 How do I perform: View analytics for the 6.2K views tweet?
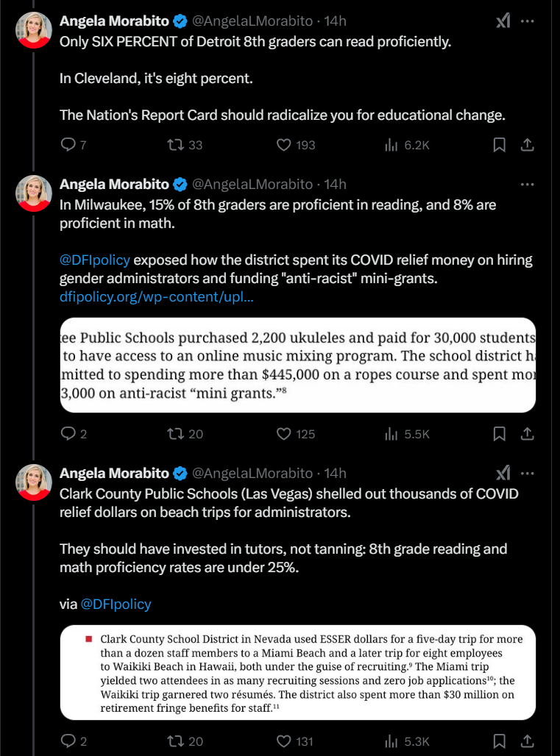(x=391, y=145)
